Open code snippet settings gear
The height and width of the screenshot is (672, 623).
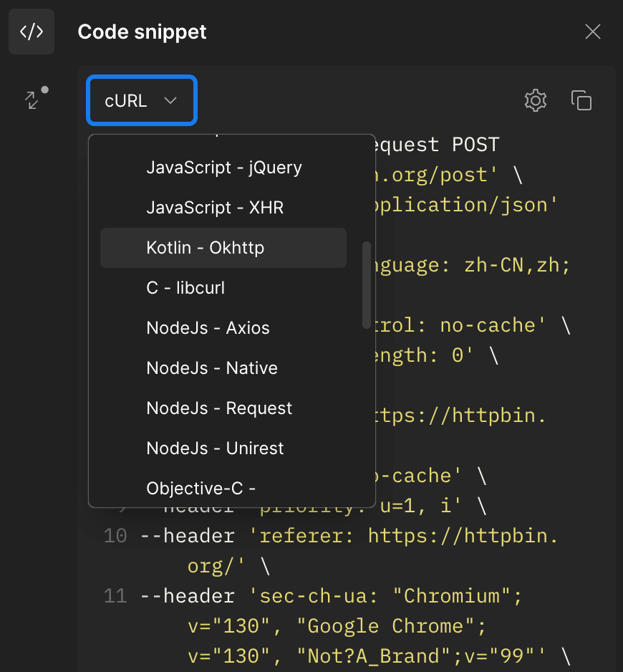click(536, 100)
